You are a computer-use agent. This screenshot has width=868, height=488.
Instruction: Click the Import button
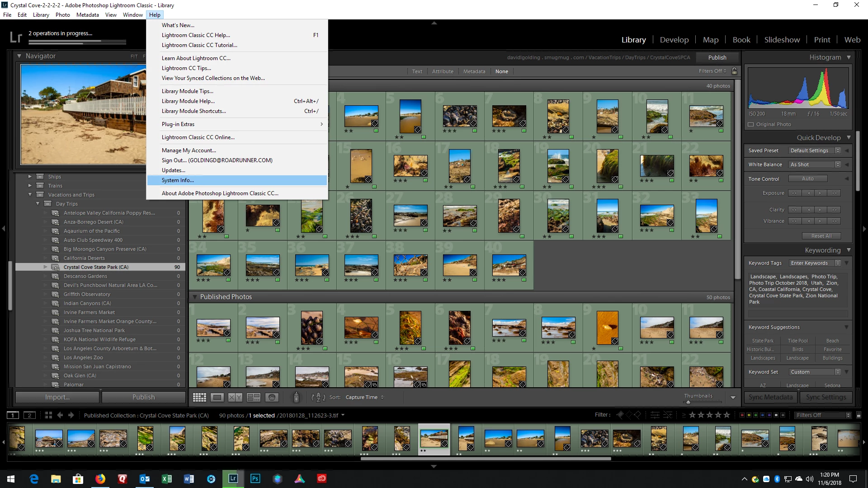(57, 397)
